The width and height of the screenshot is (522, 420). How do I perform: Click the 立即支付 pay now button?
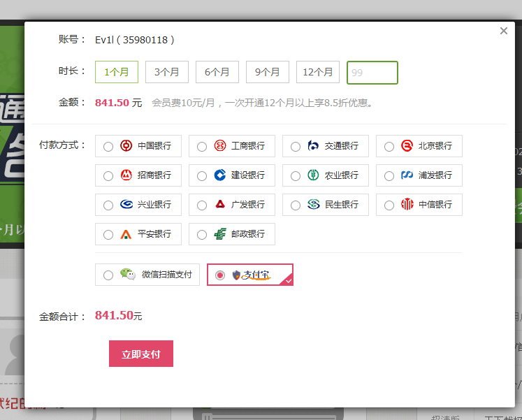[x=141, y=354]
